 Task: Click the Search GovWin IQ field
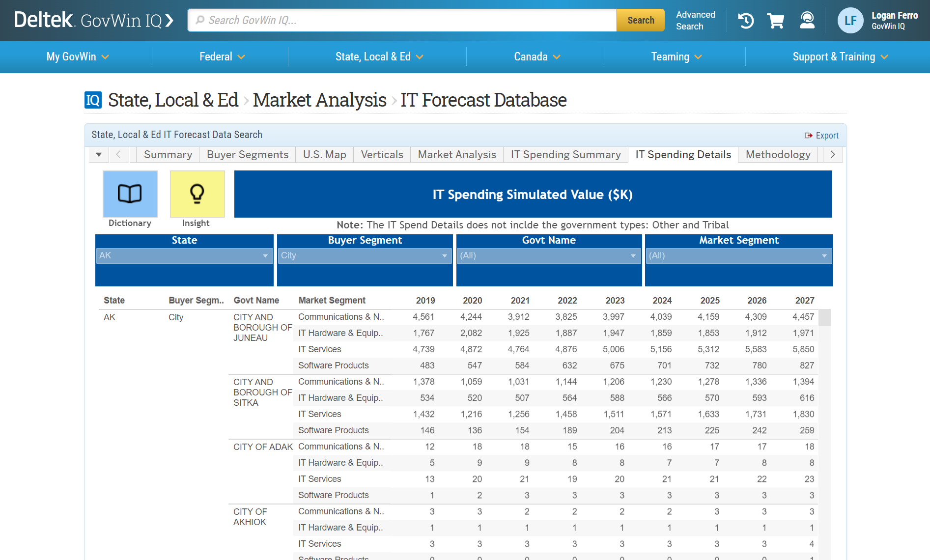403,21
